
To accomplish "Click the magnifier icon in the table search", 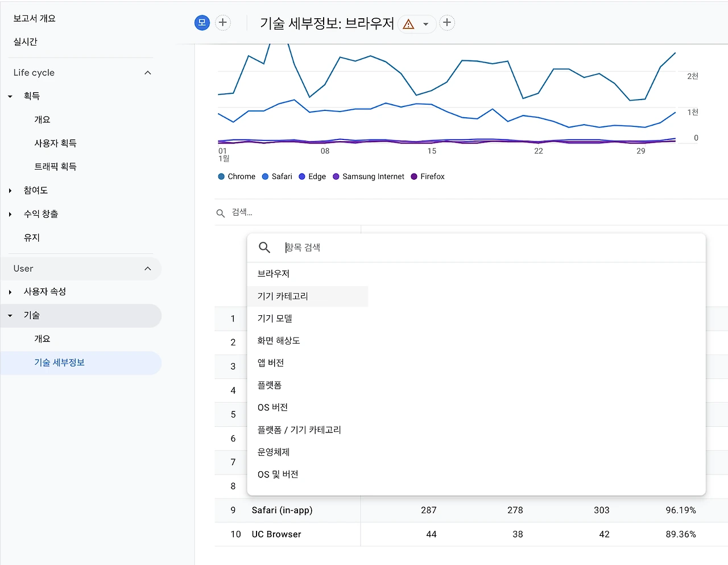I will pos(221,213).
